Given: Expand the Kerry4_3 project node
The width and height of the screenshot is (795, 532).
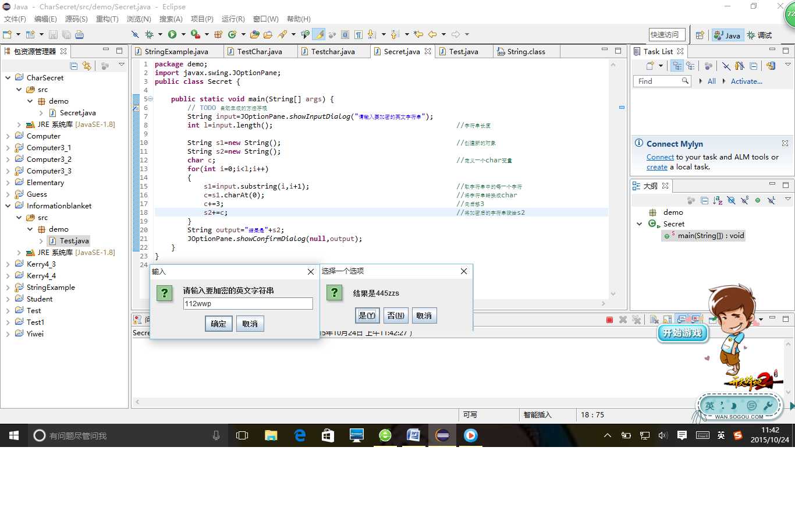Looking at the screenshot, I should tap(8, 264).
